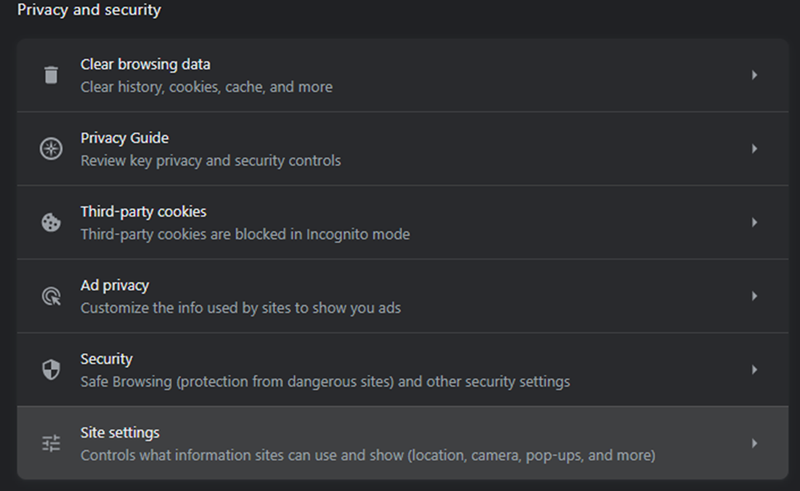Select the Ad privacy heading text

click(115, 285)
